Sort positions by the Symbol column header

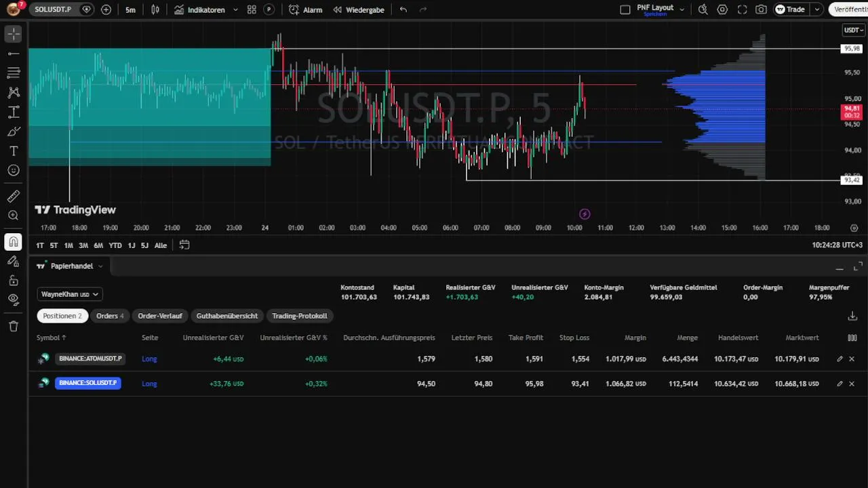point(52,338)
